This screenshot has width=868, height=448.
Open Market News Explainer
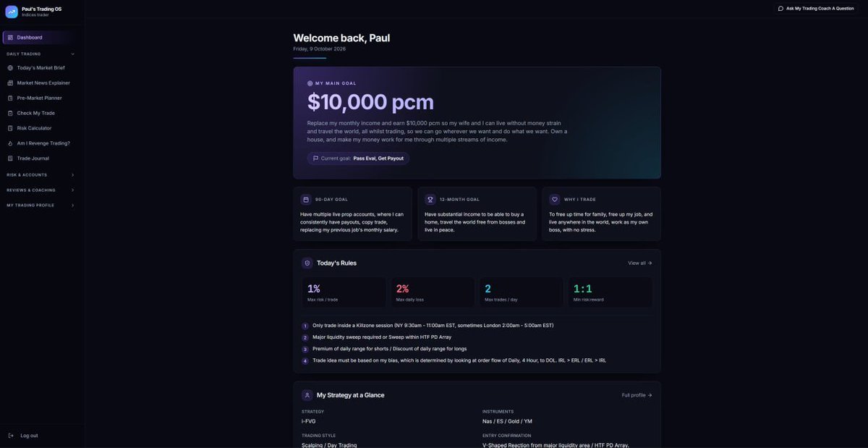(42, 83)
